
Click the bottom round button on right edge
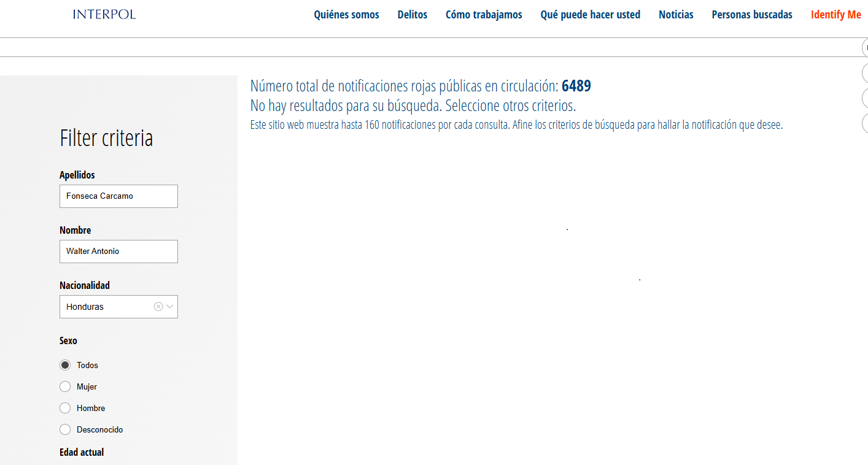(x=865, y=123)
